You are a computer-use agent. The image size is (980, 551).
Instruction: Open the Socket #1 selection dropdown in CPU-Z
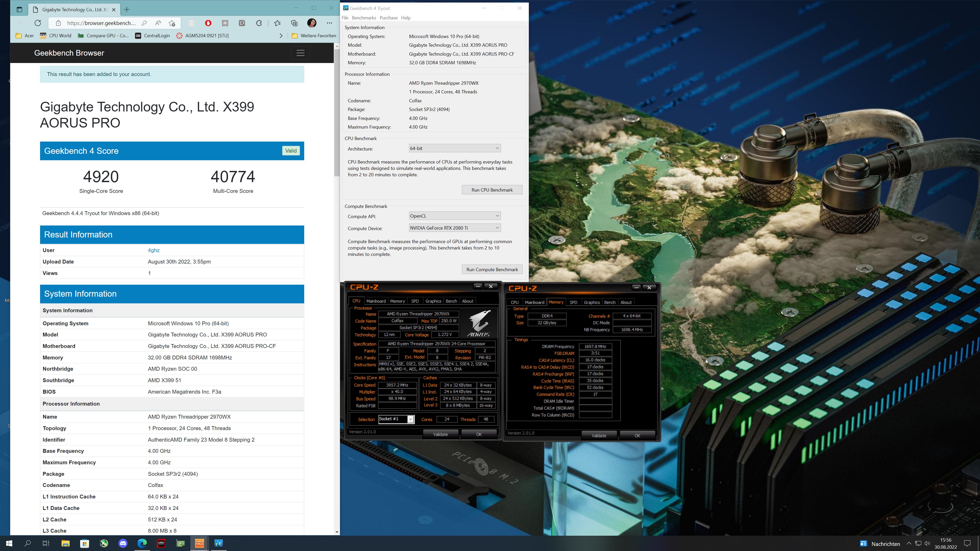(x=396, y=419)
